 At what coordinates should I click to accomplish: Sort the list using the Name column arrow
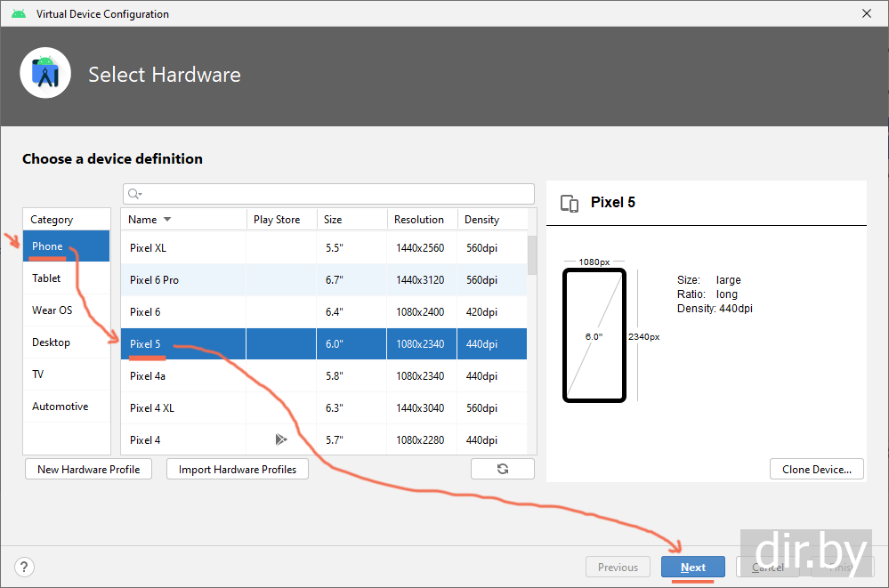click(x=167, y=220)
